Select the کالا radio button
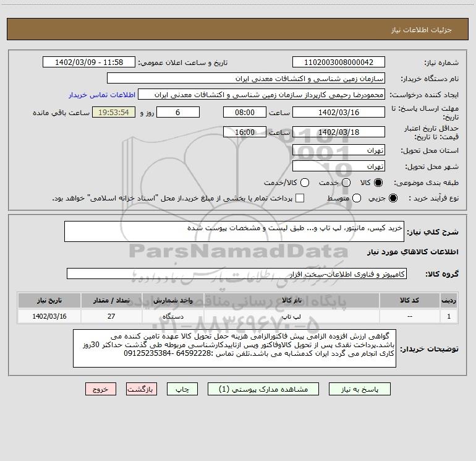Image resolution: width=476 pixels, height=461 pixels. pos(378,183)
